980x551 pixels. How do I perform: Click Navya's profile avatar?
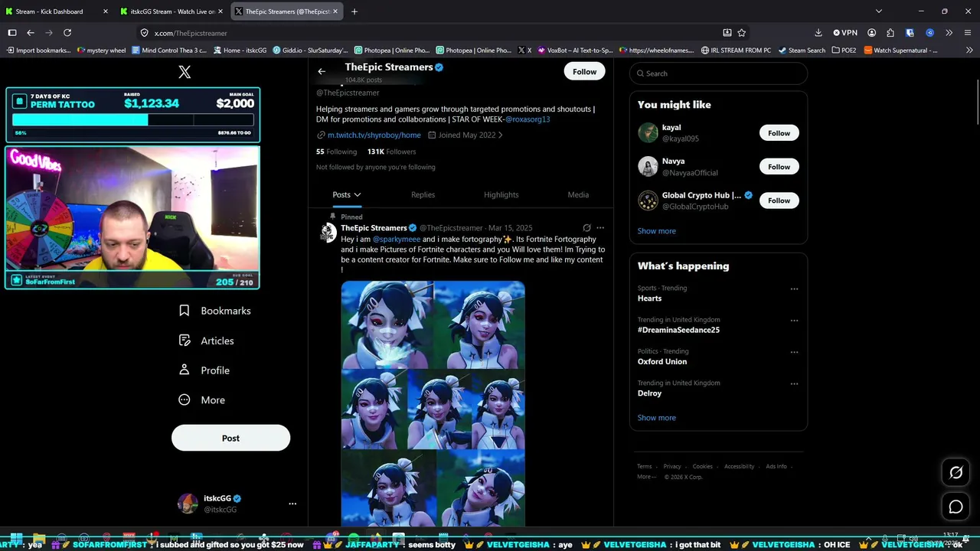pos(648,167)
